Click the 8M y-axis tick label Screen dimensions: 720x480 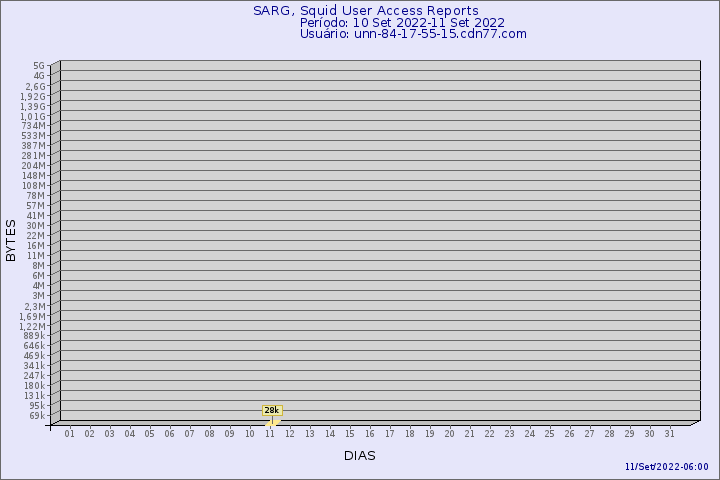39,265
